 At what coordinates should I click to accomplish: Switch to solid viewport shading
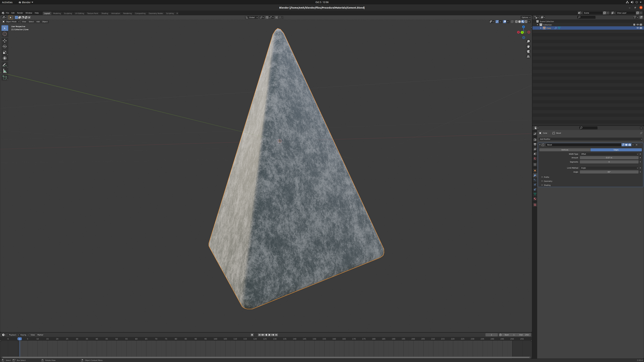coord(520,22)
